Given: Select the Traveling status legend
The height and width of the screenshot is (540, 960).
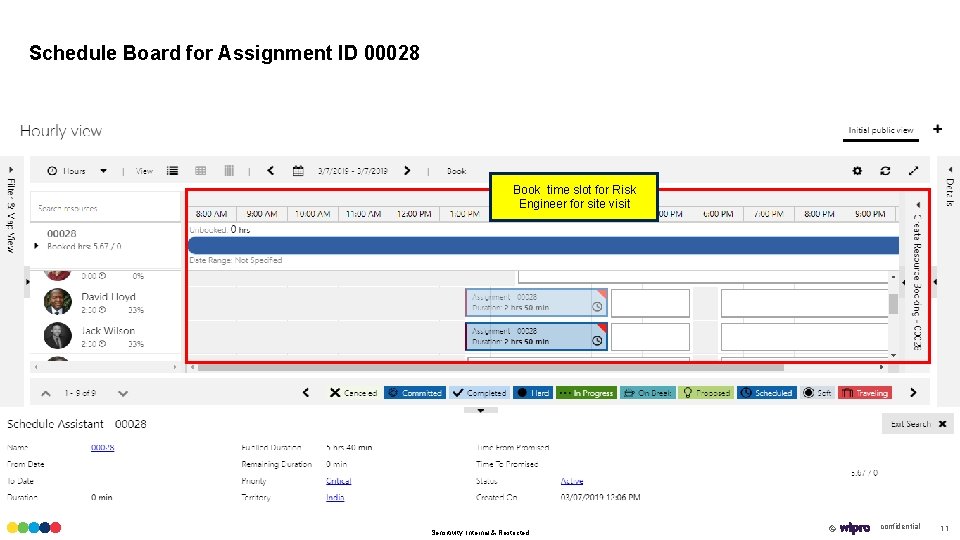Looking at the screenshot, I should coord(865,393).
